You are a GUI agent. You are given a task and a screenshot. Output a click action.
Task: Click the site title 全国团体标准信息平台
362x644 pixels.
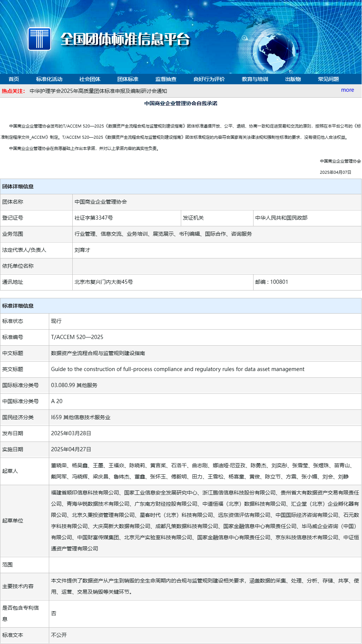tap(125, 39)
